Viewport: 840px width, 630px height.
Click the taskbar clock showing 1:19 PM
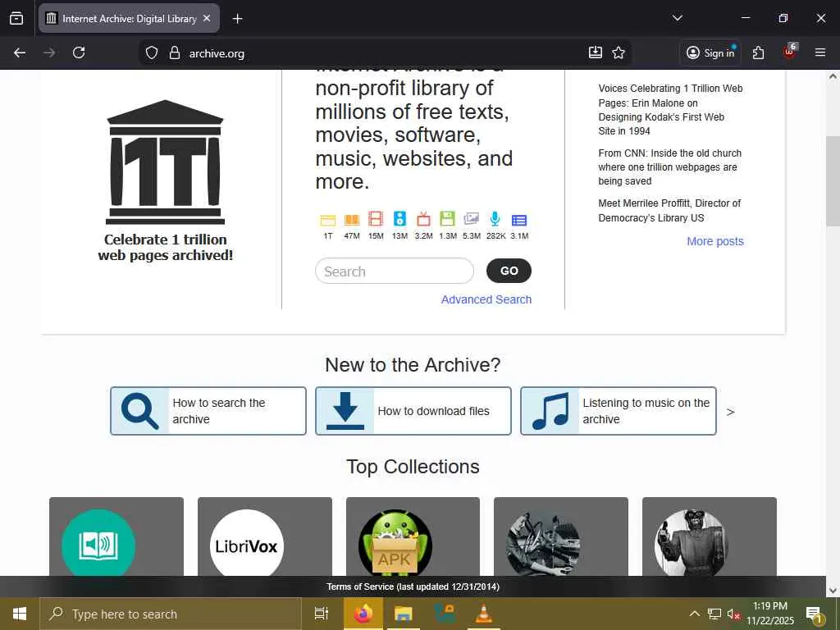[x=769, y=614]
